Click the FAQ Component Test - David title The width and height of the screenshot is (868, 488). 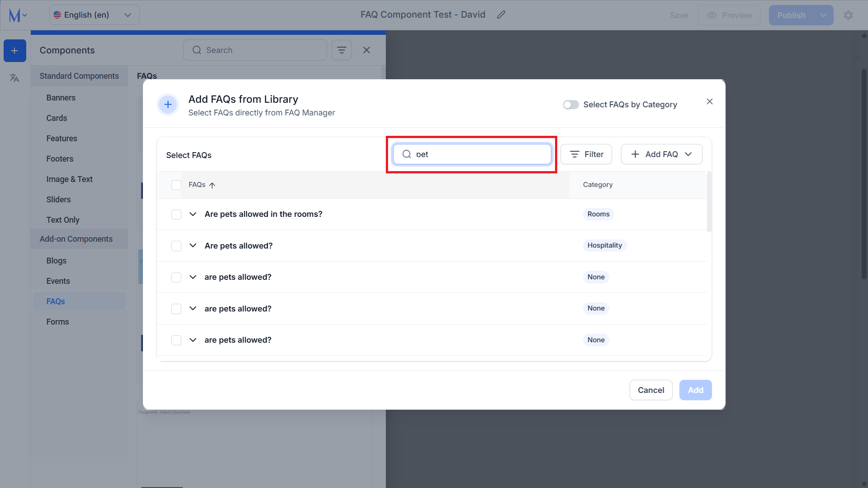423,15
